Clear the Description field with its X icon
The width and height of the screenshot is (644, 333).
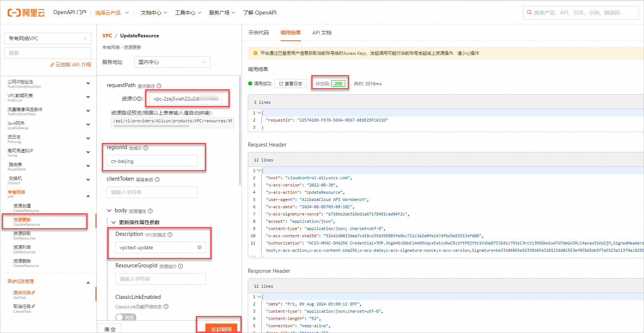200,247
